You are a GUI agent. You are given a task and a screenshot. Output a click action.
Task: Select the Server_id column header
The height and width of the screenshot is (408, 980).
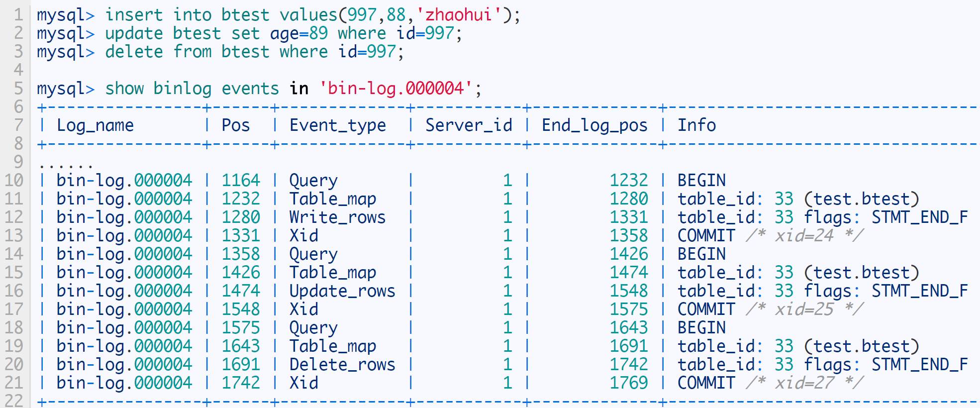point(469,125)
